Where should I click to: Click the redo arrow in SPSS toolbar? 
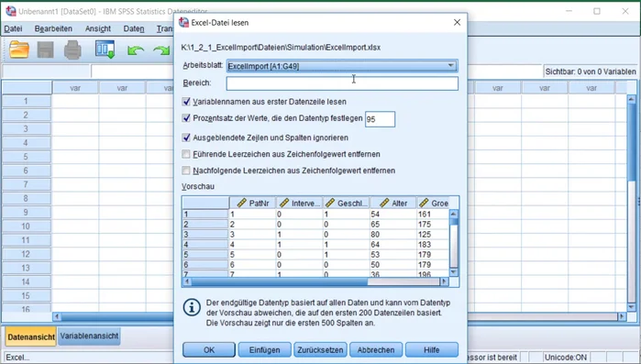pos(161,50)
